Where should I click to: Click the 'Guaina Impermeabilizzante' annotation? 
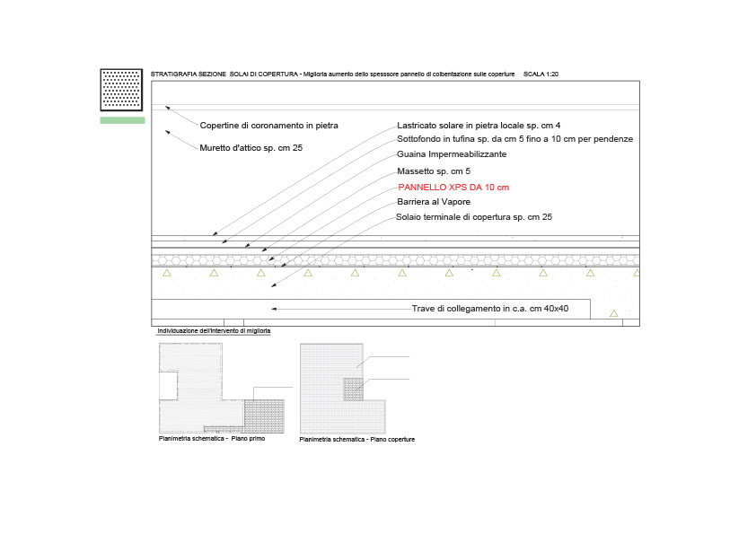pyautogui.click(x=452, y=154)
